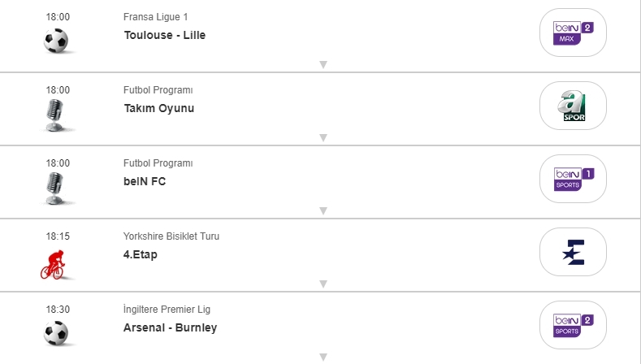
Task: Open the A Spor channel logo
Action: (x=573, y=106)
